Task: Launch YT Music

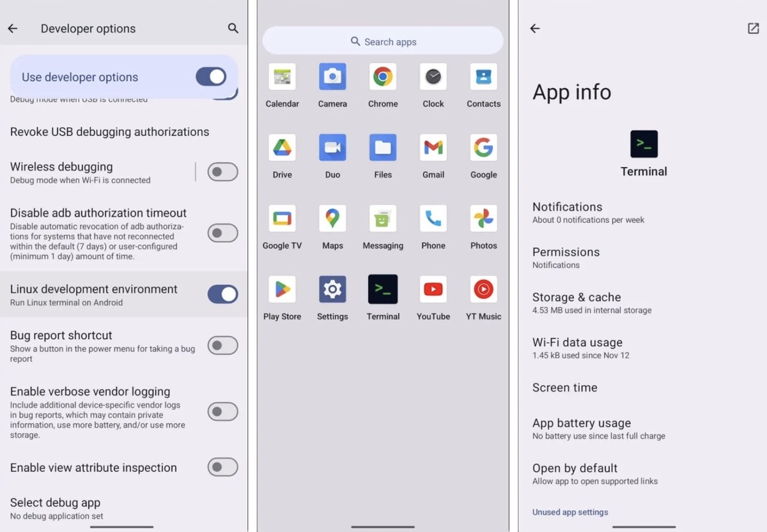Action: [483, 289]
